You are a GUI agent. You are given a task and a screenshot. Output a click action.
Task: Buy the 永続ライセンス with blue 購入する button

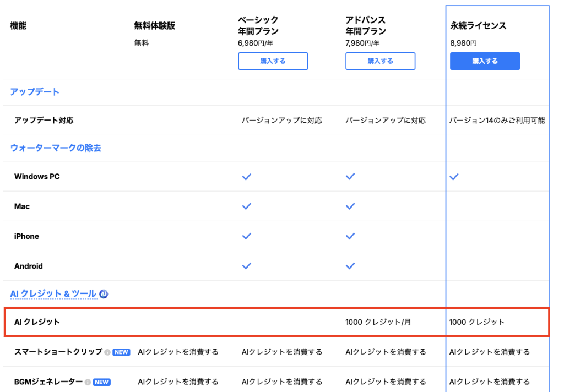[485, 61]
